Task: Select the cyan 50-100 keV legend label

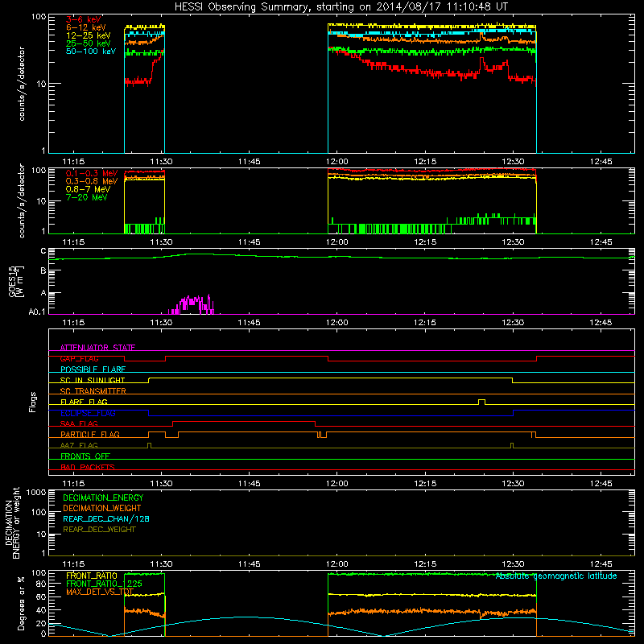Action: 91,52
